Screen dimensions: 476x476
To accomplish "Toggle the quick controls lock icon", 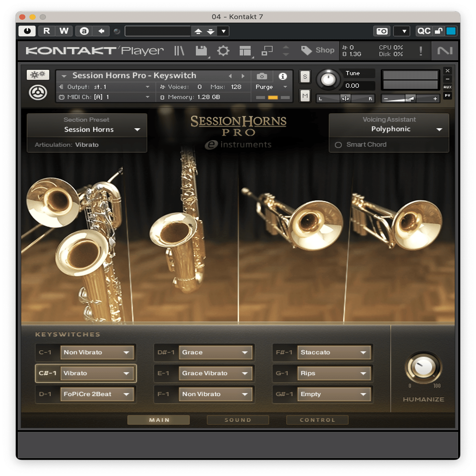I will click(x=439, y=31).
